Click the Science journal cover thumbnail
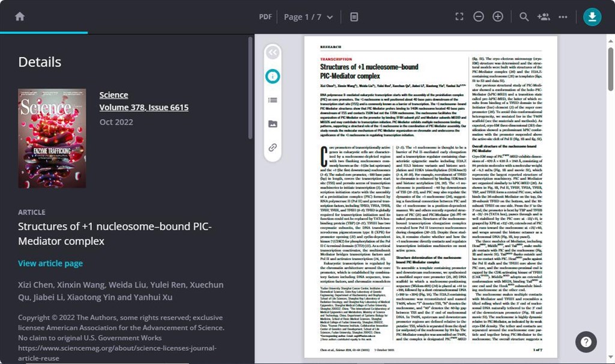 click(52, 138)
